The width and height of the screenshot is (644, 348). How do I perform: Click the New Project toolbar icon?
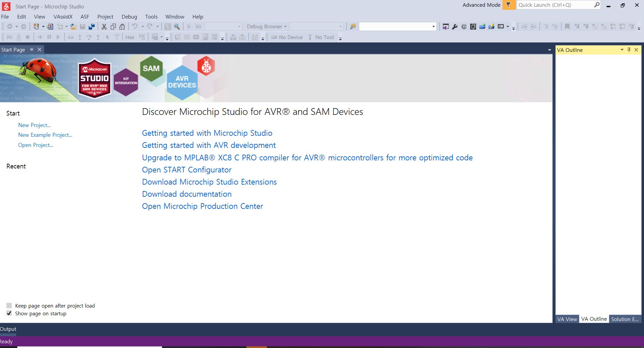coord(36,27)
